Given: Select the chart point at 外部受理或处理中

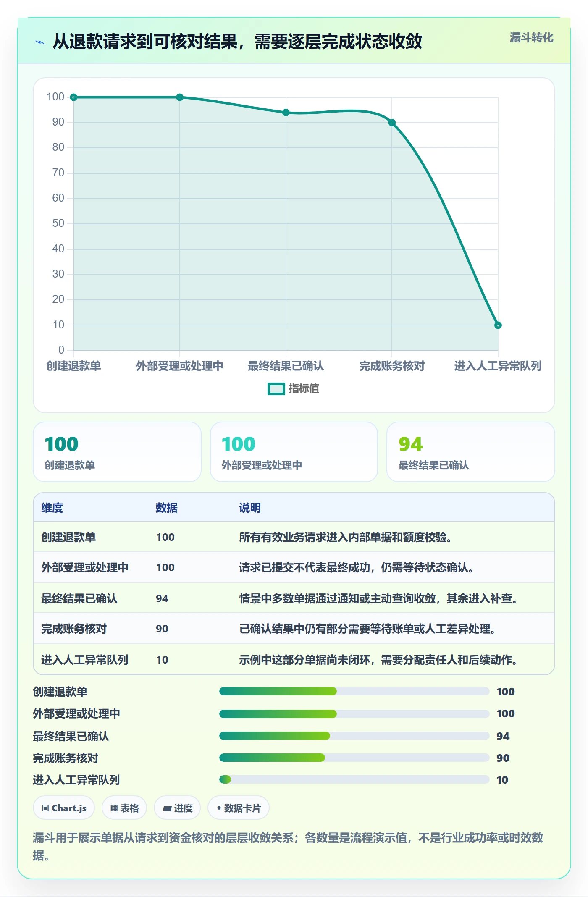Looking at the screenshot, I should (x=180, y=97).
